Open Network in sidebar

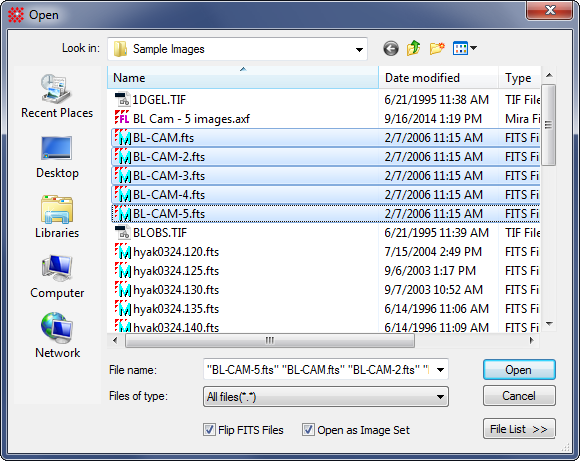(57, 336)
